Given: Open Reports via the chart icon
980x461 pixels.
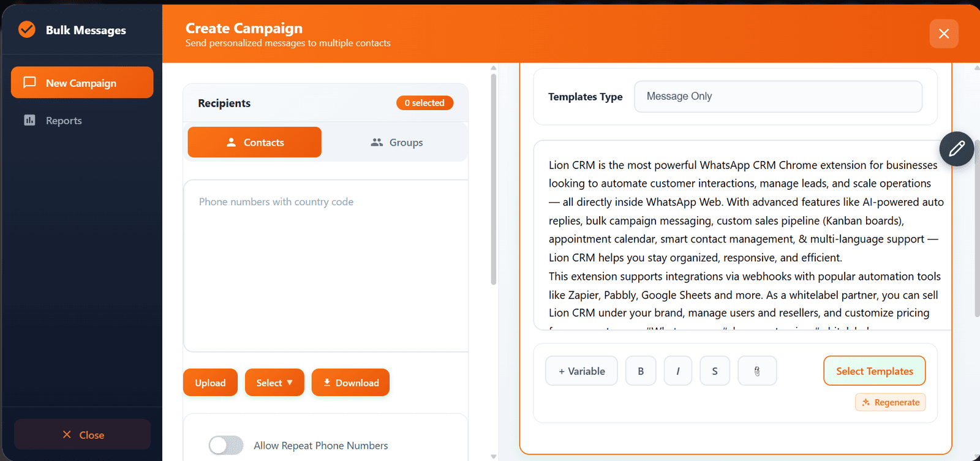Looking at the screenshot, I should 29,120.
